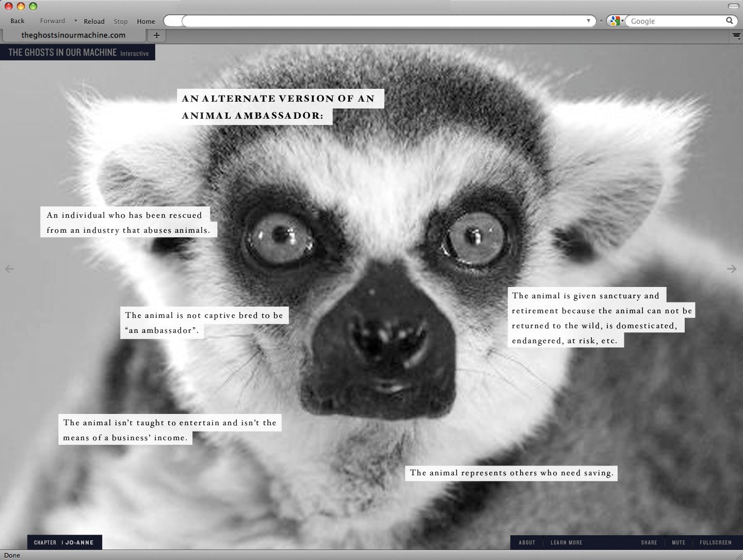Click the window toolbar toggle pill

tap(733, 6)
